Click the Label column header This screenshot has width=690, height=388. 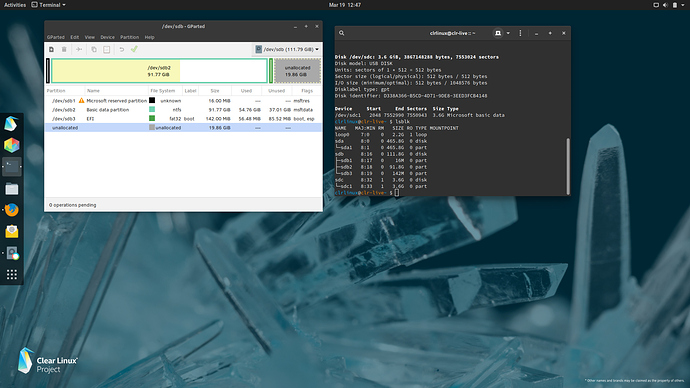[x=191, y=91]
